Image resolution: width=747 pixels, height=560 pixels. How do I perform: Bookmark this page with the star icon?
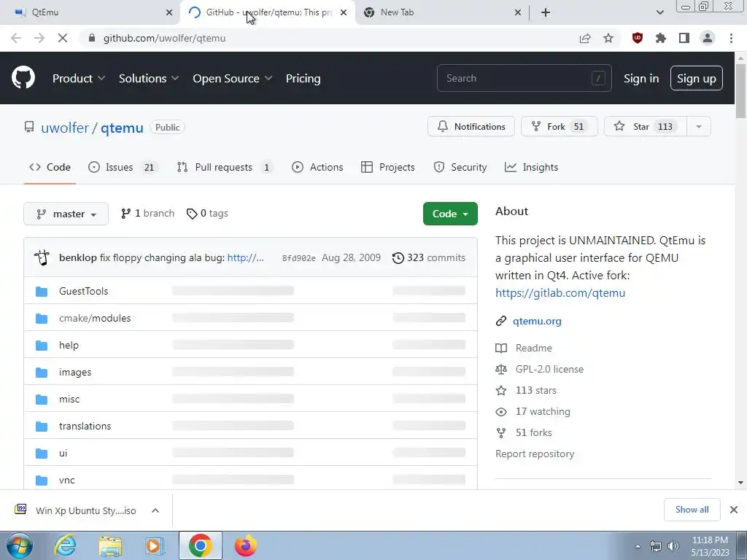608,38
